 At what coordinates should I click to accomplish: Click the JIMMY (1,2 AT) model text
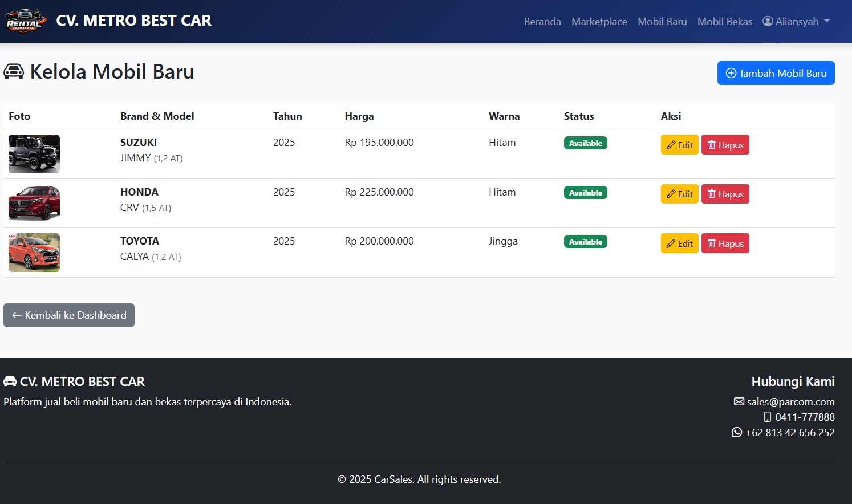152,158
